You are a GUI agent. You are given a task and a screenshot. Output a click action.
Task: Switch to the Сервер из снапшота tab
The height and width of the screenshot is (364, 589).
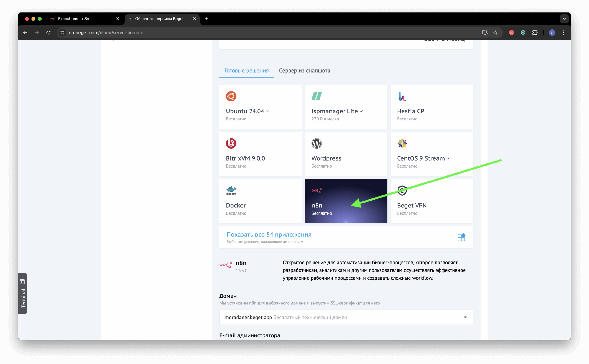pos(304,71)
